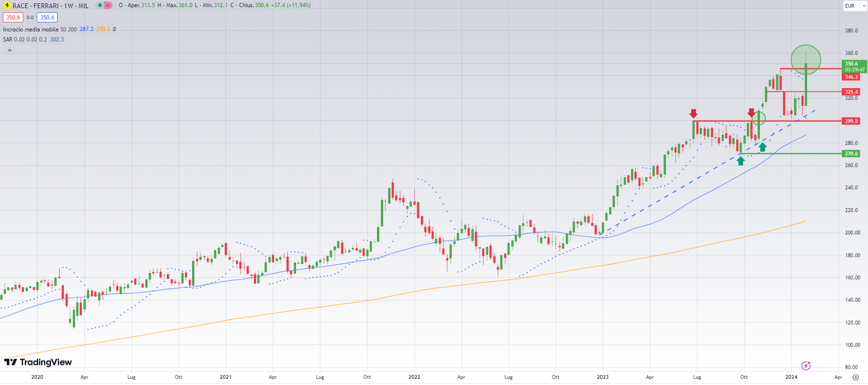Open chart settings hexagon icon

pyautogui.click(x=856, y=377)
